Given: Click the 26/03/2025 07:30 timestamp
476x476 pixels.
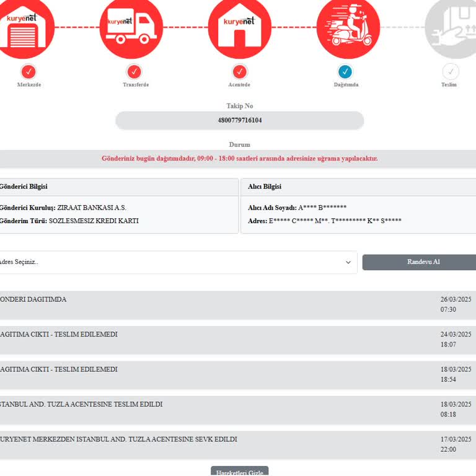Looking at the screenshot, I should 456,304.
